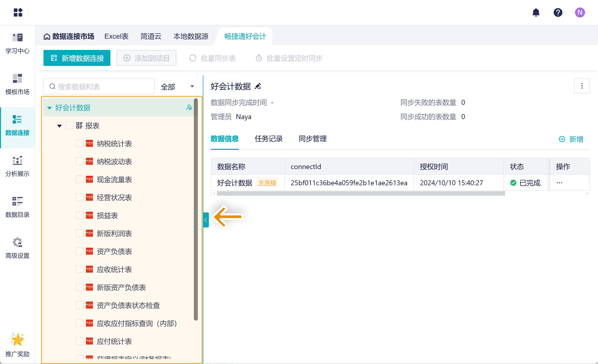Open the vertical three-dot menu at top right
This screenshot has width=598, height=364.
tap(582, 86)
